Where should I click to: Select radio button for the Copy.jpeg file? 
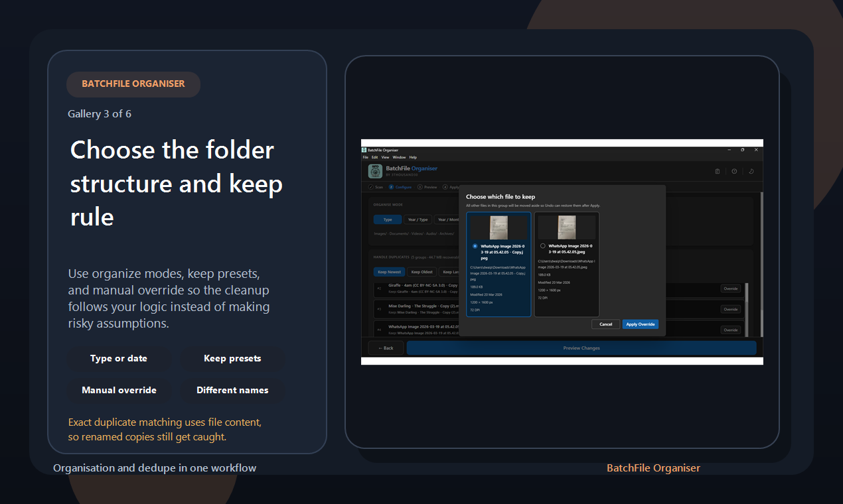(x=475, y=246)
